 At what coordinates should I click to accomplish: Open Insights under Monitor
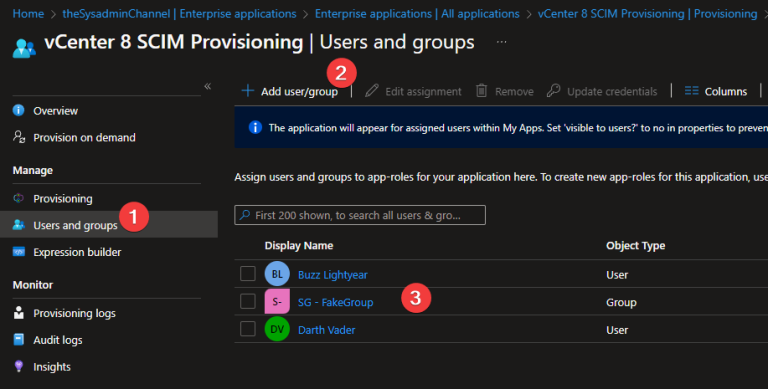(x=52, y=367)
